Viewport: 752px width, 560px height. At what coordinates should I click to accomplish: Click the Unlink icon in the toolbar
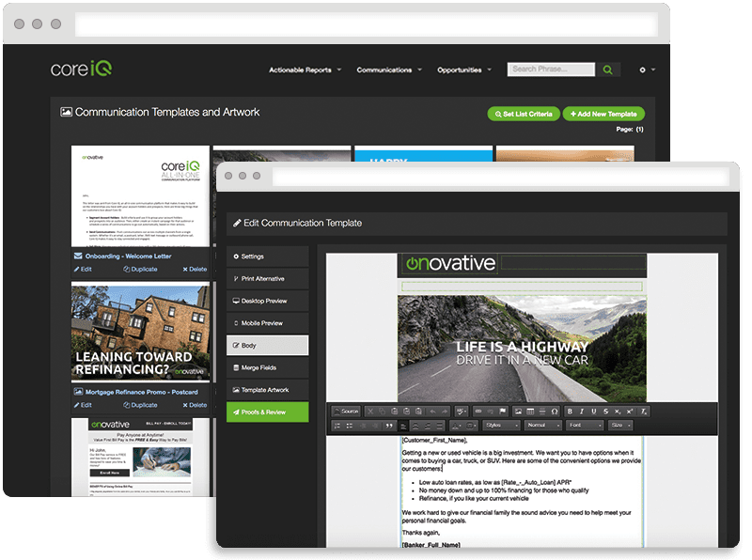tap(490, 412)
